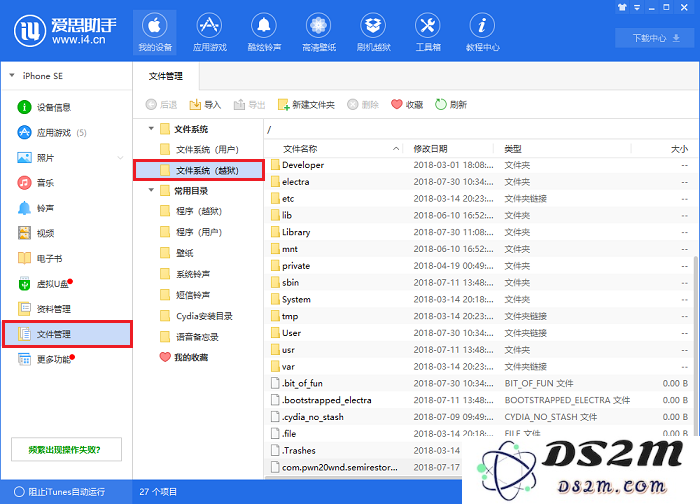Image resolution: width=700 pixels, height=504 pixels.
Task: Click 删除 delete toolbar button
Action: tap(363, 104)
